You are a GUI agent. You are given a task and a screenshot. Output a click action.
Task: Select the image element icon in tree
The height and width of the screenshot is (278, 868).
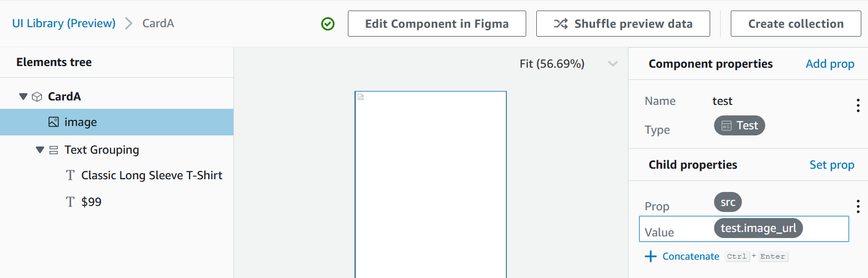coord(54,122)
